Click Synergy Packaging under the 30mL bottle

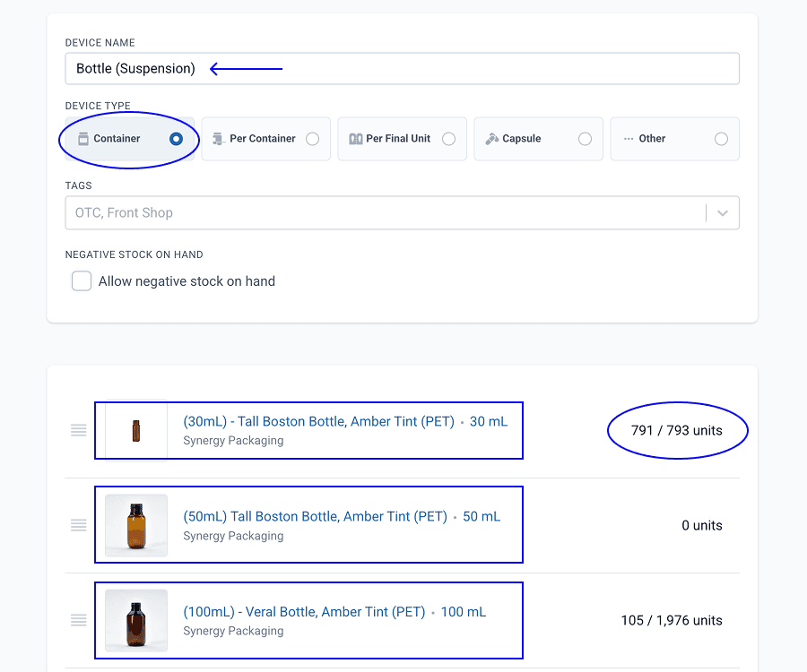233,441
